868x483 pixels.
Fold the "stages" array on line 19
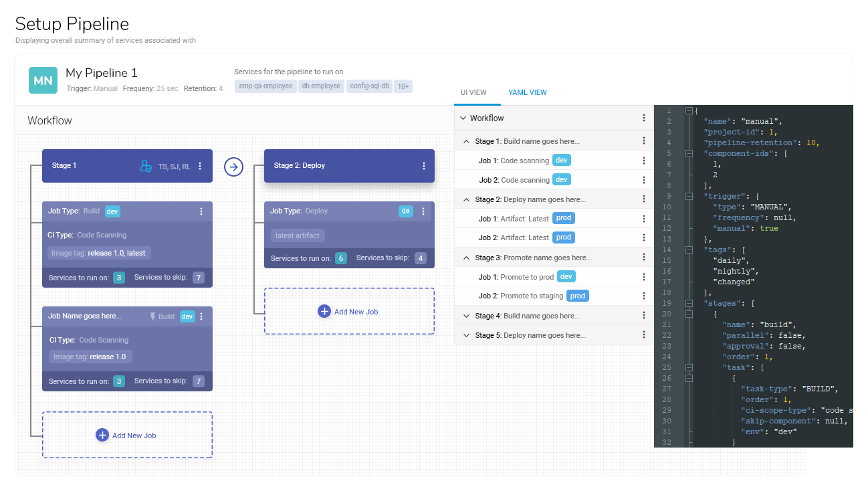(689, 303)
